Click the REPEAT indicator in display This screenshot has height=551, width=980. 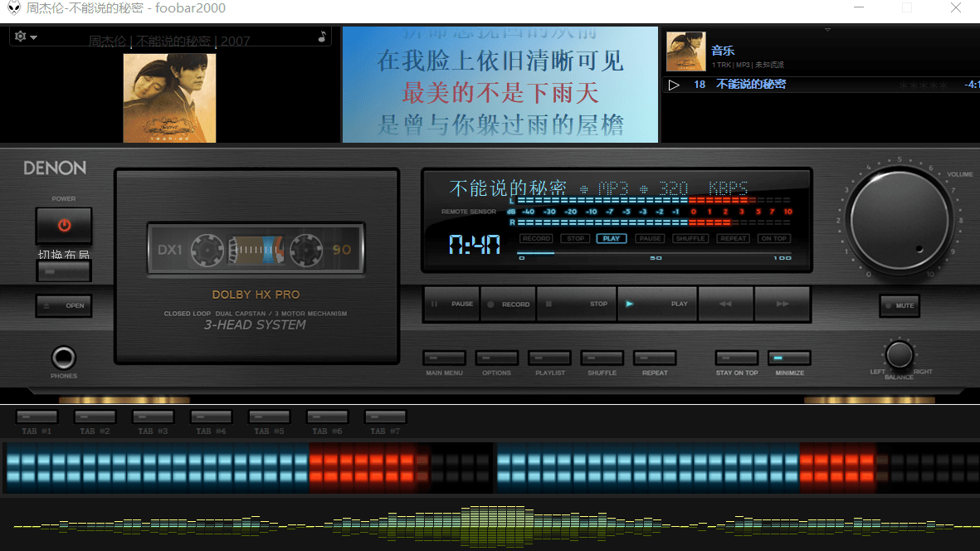point(733,239)
